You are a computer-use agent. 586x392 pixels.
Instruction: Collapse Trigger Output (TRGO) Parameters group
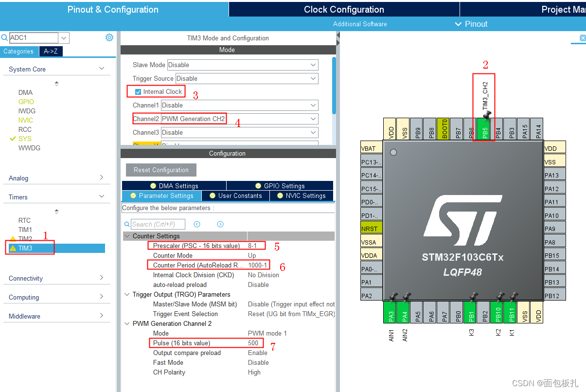127,294
